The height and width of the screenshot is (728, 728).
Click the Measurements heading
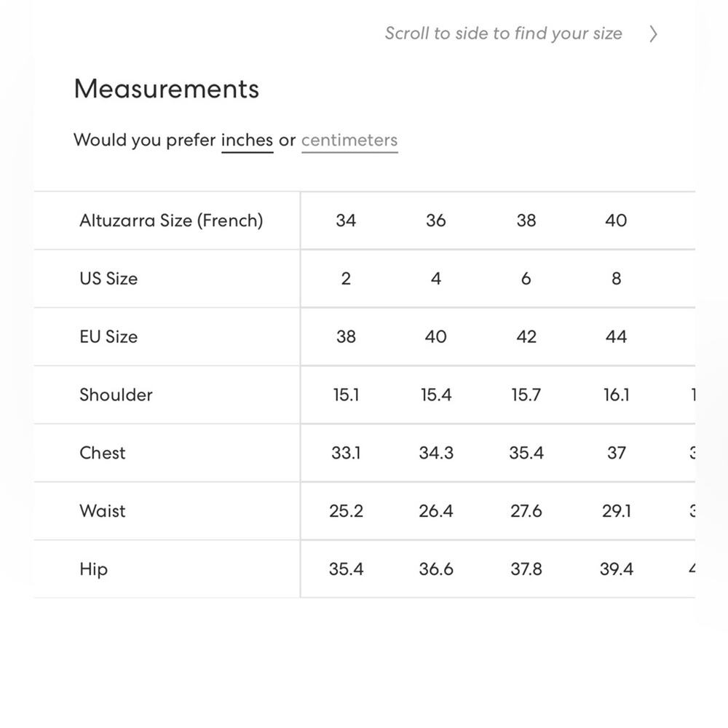(x=167, y=89)
